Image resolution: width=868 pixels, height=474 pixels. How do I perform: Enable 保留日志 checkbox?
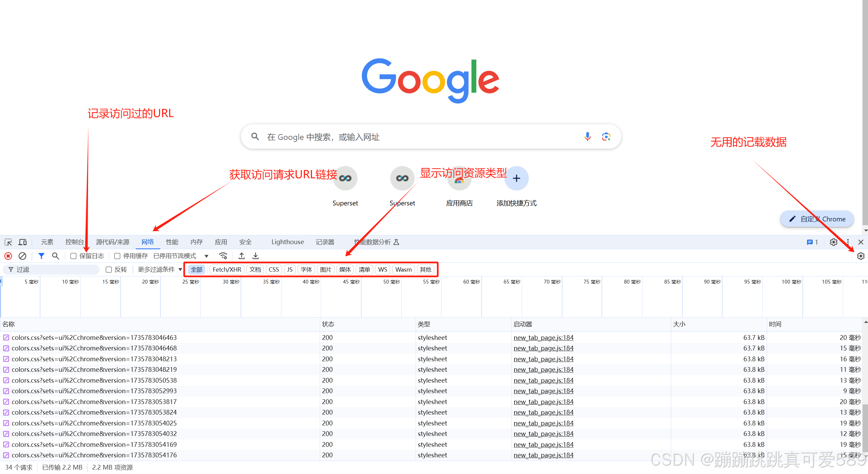[x=73, y=256]
